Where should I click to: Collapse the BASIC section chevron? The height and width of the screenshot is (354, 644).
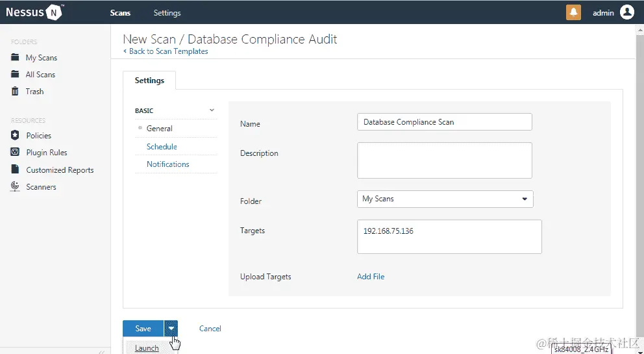(212, 110)
